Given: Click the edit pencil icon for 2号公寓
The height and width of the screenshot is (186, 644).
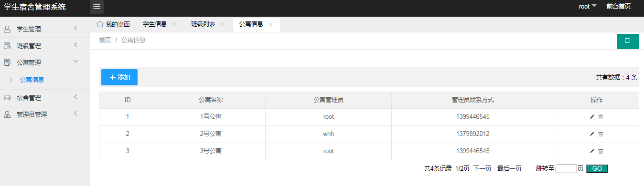Looking at the screenshot, I should tap(592, 134).
